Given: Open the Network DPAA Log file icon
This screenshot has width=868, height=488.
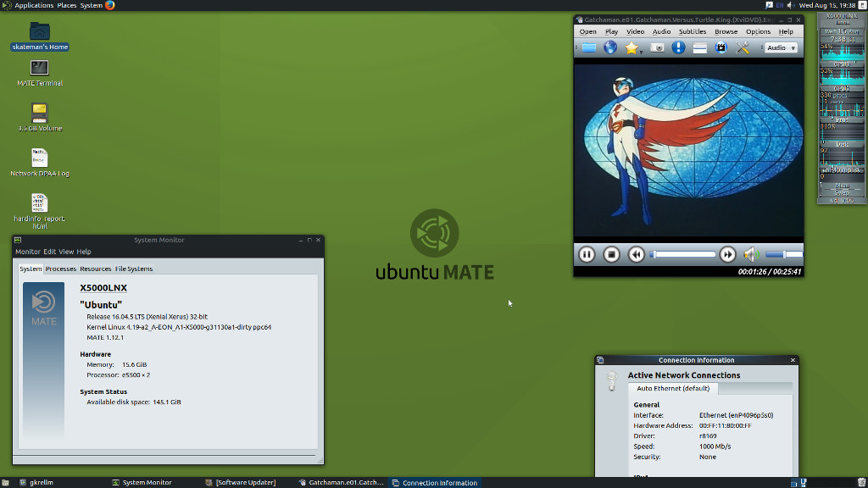Looking at the screenshot, I should click(x=39, y=163).
